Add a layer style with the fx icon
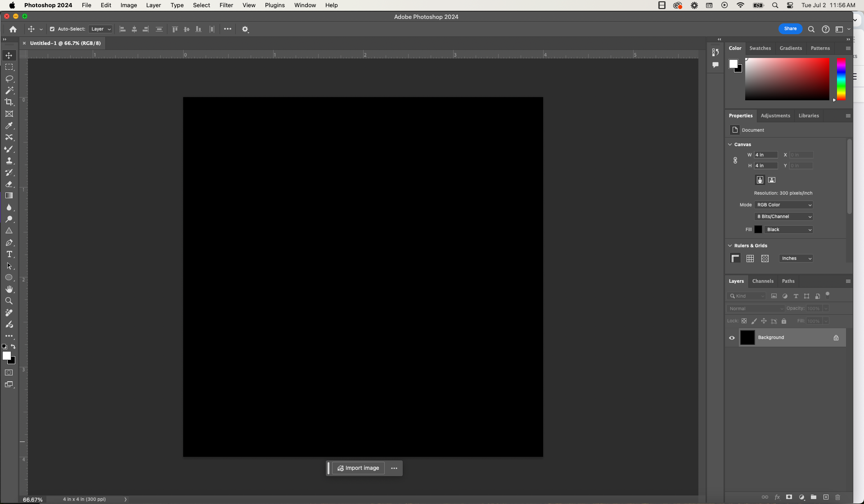This screenshot has width=864, height=504. click(777, 497)
